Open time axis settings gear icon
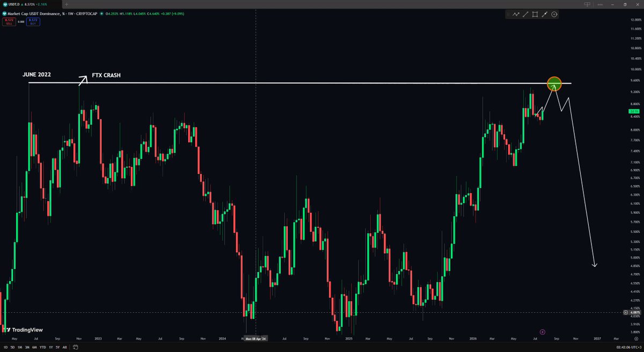Viewport: 644px width, 352px height. point(638,339)
